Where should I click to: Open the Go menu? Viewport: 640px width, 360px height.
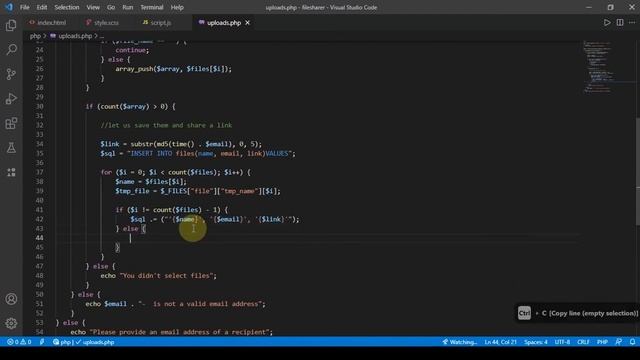111,7
